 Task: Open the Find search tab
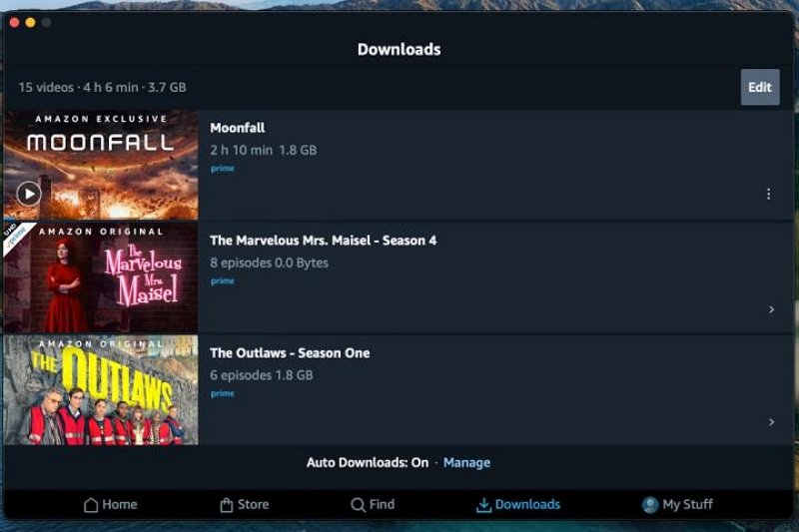pyautogui.click(x=373, y=504)
